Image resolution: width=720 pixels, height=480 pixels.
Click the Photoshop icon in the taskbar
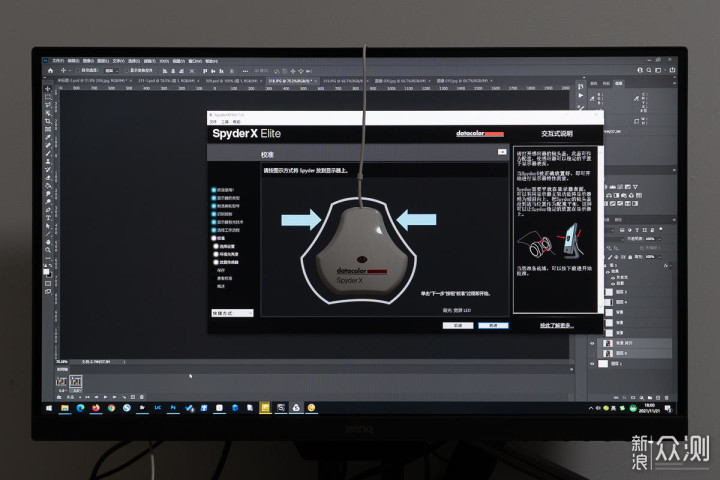click(173, 408)
